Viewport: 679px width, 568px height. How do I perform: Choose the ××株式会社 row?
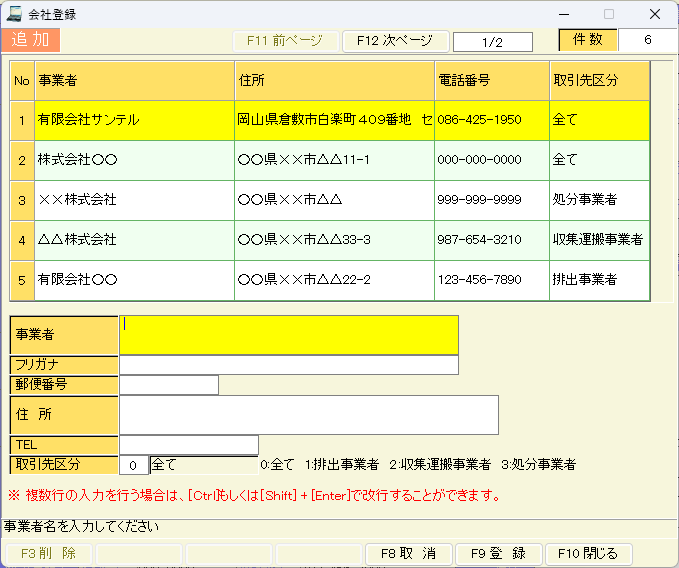[x=134, y=200]
